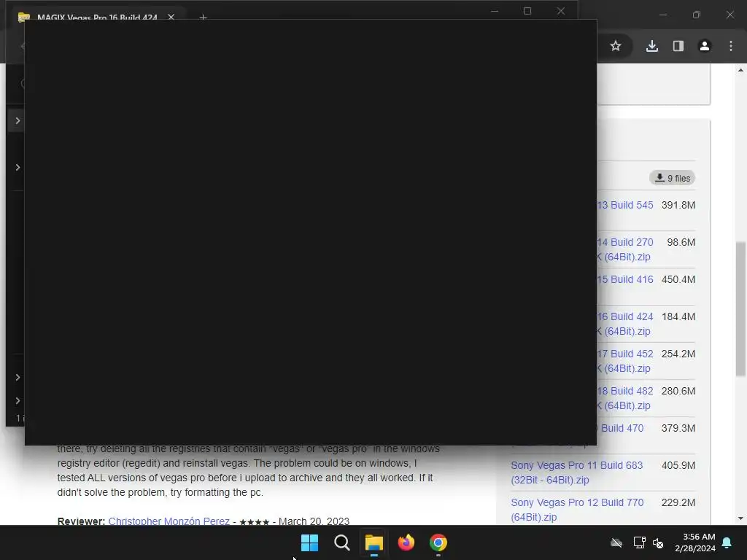Click the 9 files download button

pyautogui.click(x=672, y=178)
